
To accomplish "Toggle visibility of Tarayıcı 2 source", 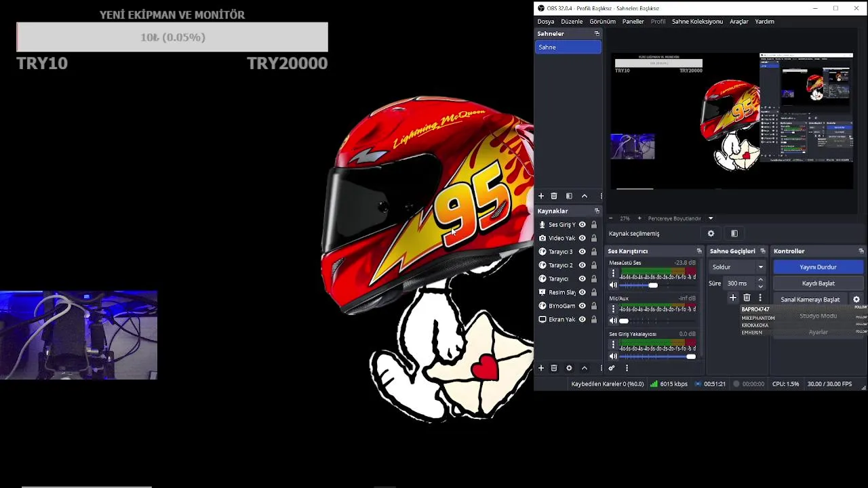I will coord(582,265).
